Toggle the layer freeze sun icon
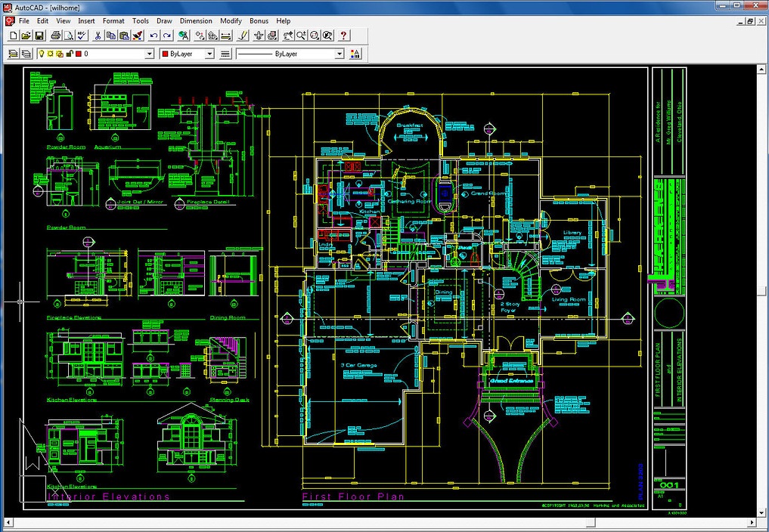The height and width of the screenshot is (532, 769). 51,54
